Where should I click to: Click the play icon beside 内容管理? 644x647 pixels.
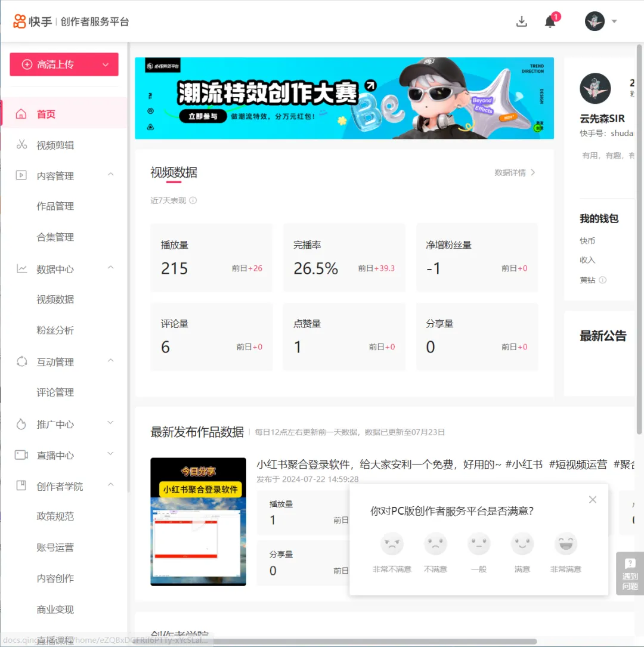point(21,175)
